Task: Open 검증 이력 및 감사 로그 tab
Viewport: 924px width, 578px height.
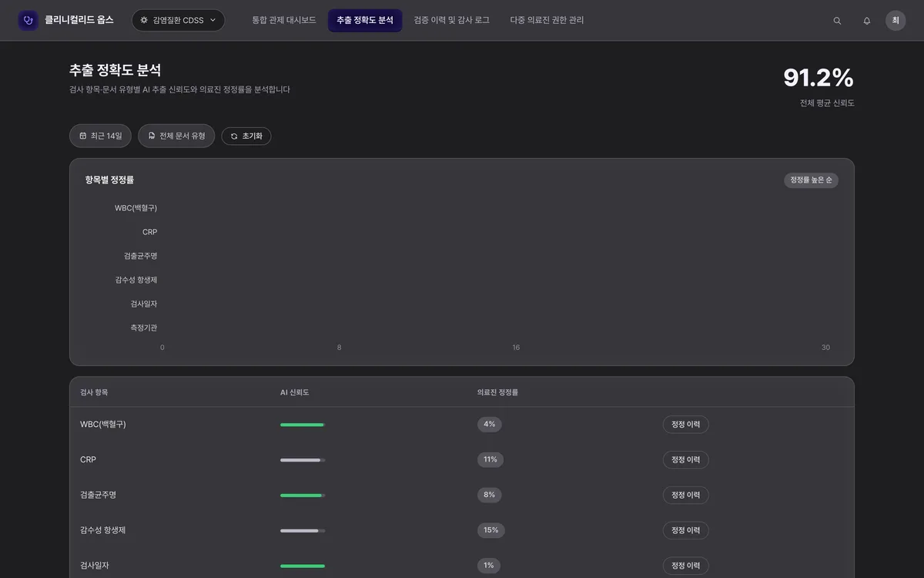Action: 451,20
